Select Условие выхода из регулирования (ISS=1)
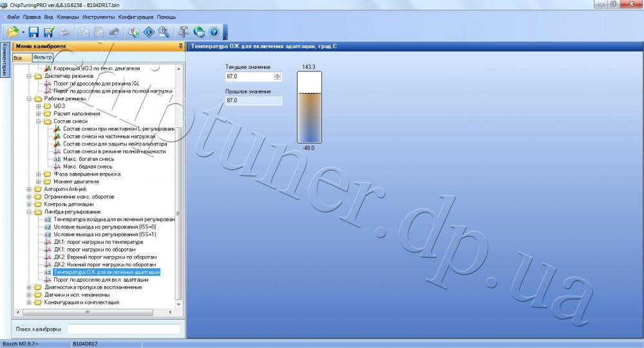Image resolution: width=644 pixels, height=348 pixels. pyautogui.click(x=105, y=234)
